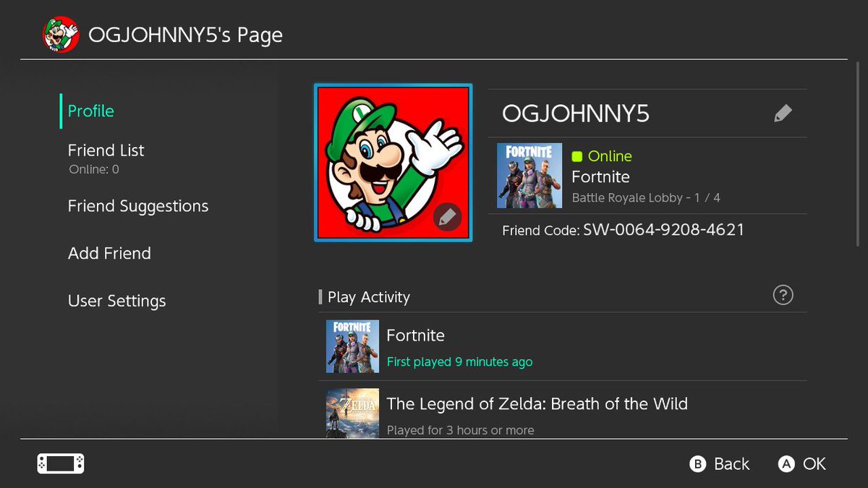Image resolution: width=868 pixels, height=488 pixels.
Task: Click Fortnite thumbnail in online status
Action: pyautogui.click(x=529, y=176)
